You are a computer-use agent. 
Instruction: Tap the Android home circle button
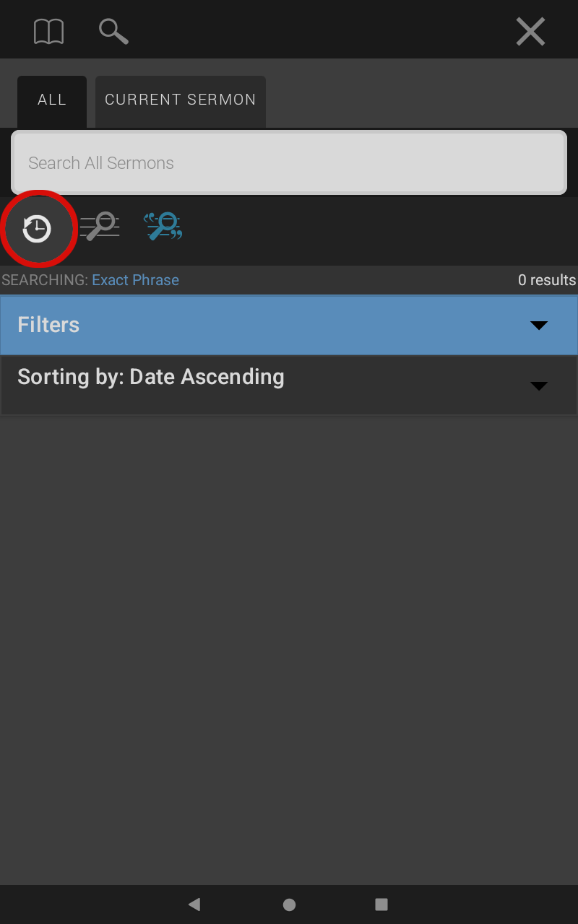click(289, 905)
